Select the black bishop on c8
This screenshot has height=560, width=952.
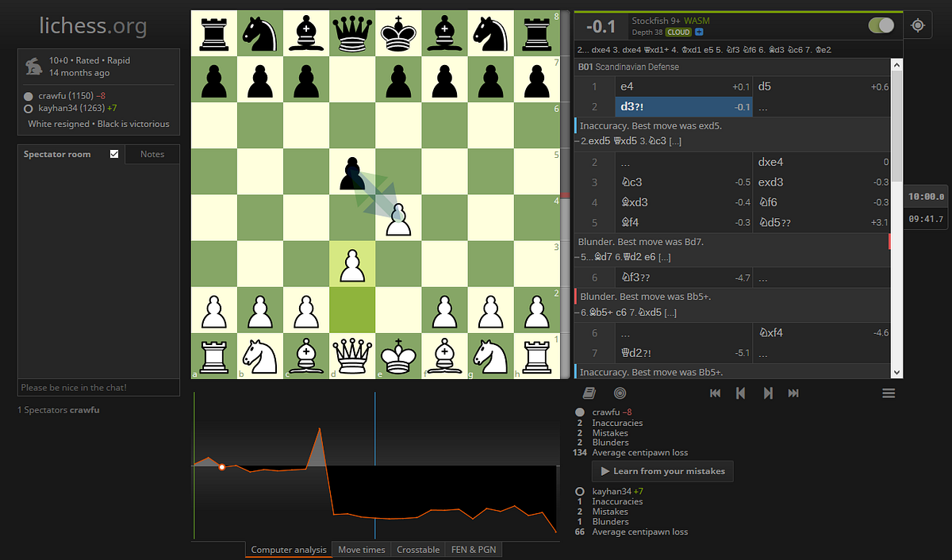coord(305,33)
